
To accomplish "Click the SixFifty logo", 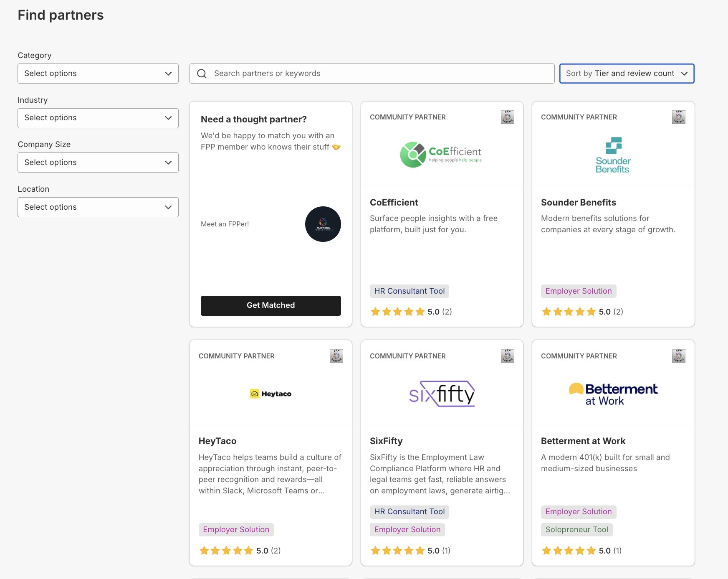I will tap(441, 393).
